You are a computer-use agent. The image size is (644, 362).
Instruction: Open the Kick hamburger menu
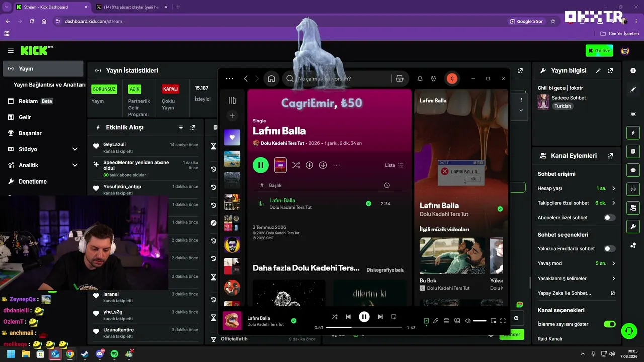[x=11, y=51]
